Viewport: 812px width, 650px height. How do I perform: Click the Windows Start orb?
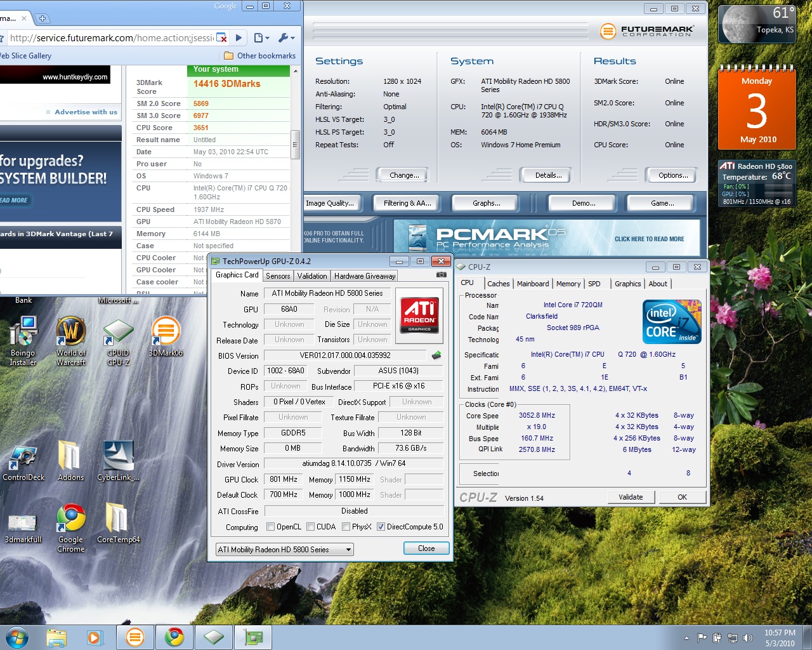pos(16,637)
